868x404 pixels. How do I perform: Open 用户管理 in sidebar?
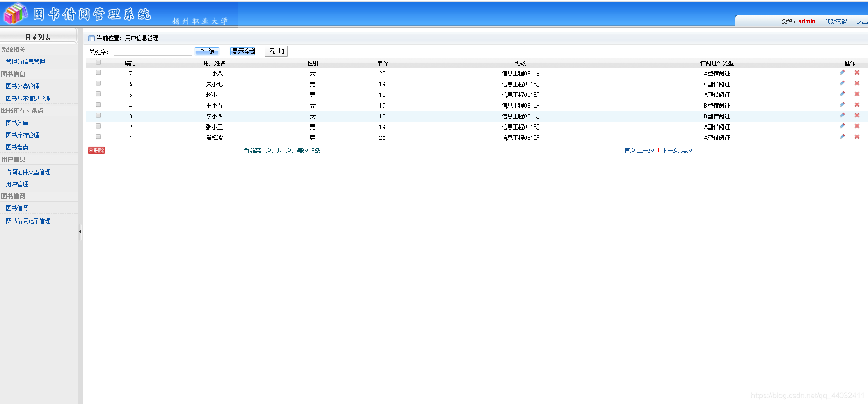(x=17, y=184)
